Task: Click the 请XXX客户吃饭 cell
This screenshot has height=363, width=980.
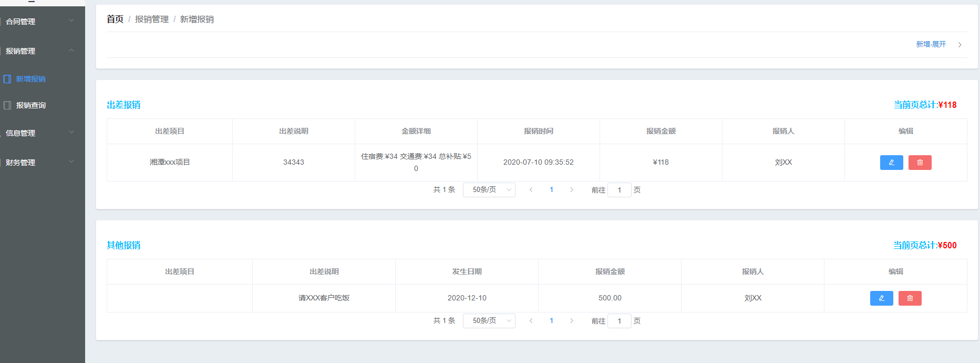Action: coord(324,298)
